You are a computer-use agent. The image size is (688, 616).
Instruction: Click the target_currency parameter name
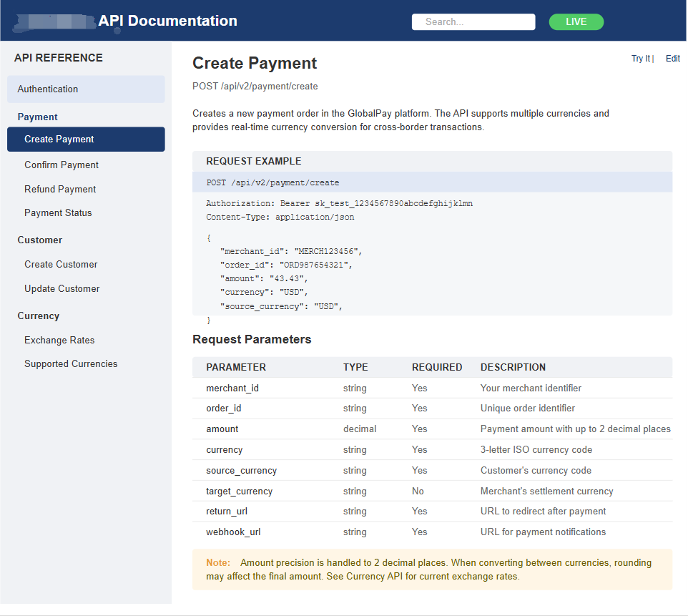[x=239, y=491]
